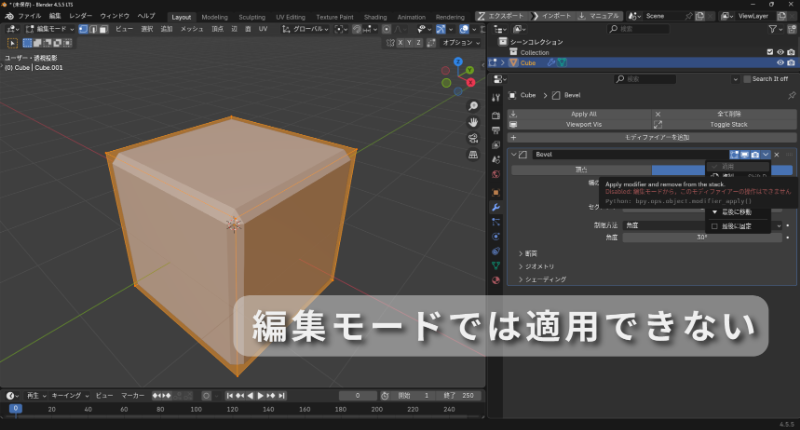Switch to Sculpting workspace tab
Image resolution: width=800 pixels, height=430 pixels.
coord(252,17)
